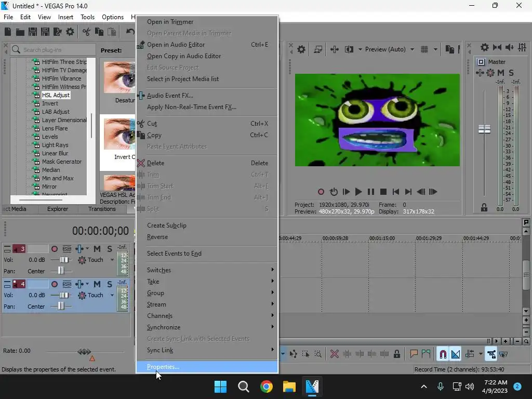Toggle Master bus Mute M button

pyautogui.click(x=500, y=73)
